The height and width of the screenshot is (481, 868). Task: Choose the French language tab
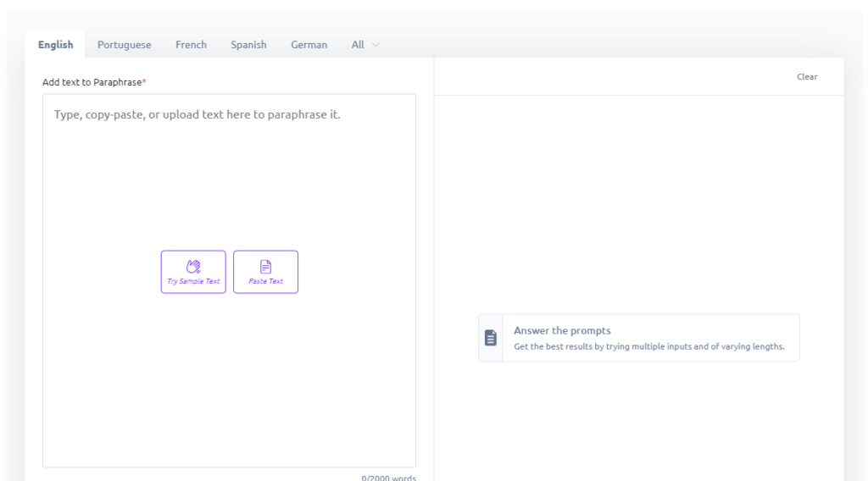191,45
